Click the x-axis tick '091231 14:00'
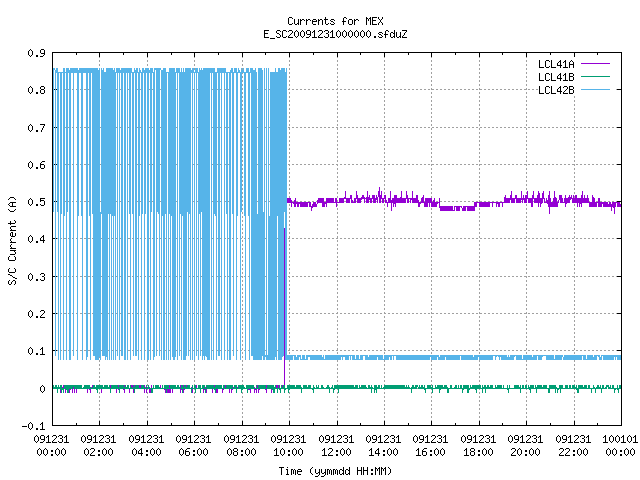 tap(383, 446)
